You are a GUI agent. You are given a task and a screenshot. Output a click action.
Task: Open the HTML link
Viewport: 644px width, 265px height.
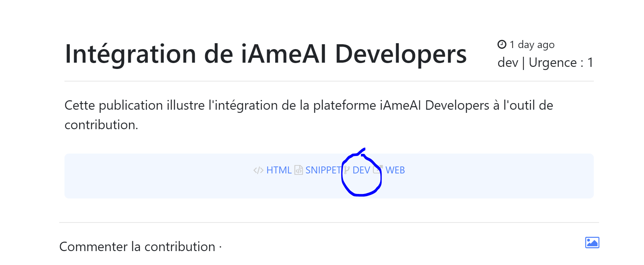tap(279, 170)
